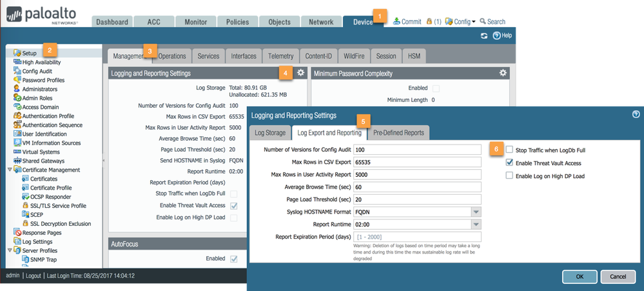The height and width of the screenshot is (291, 644).
Task: Click the Help icon in the toolbar
Action: point(497,35)
